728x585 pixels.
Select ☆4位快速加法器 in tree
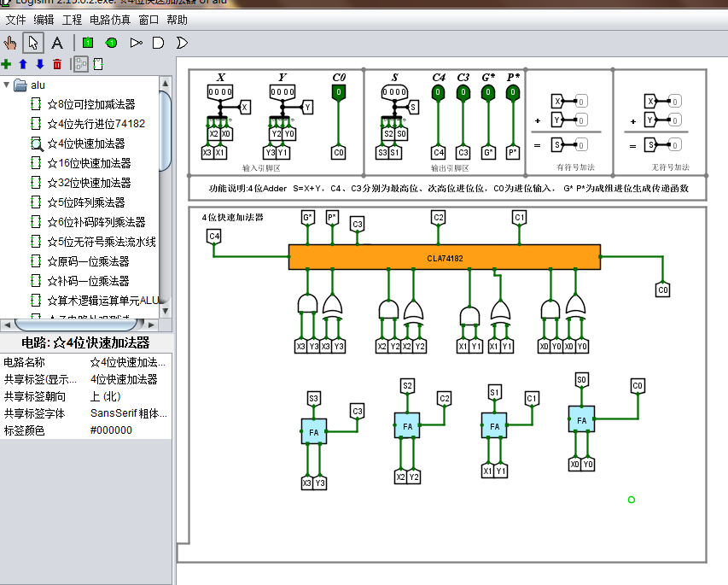pos(86,143)
